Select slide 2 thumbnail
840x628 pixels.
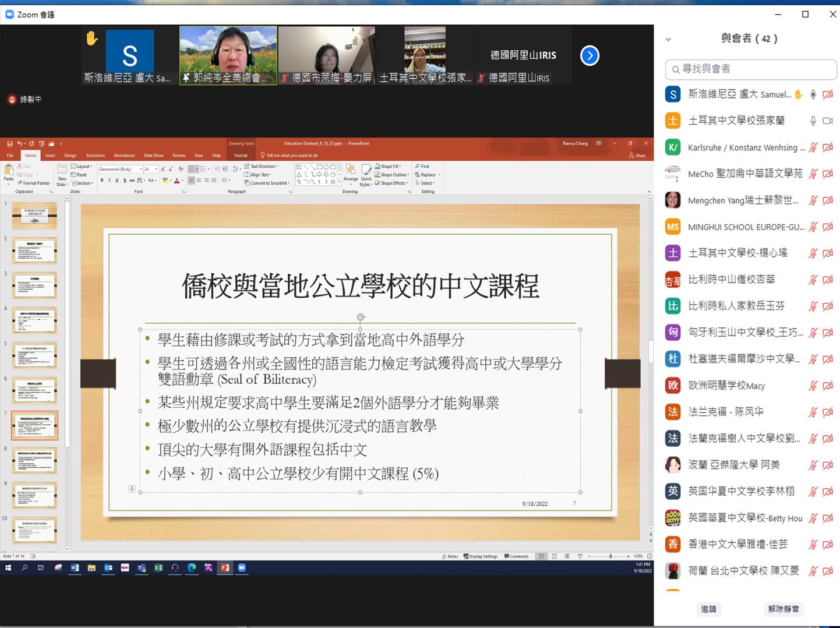pos(34,251)
